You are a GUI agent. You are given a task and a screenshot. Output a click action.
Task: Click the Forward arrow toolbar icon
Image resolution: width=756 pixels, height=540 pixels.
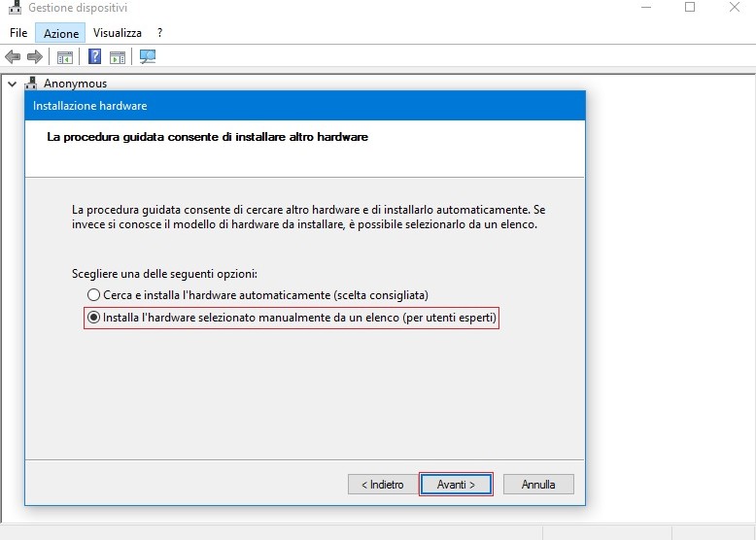click(35, 57)
